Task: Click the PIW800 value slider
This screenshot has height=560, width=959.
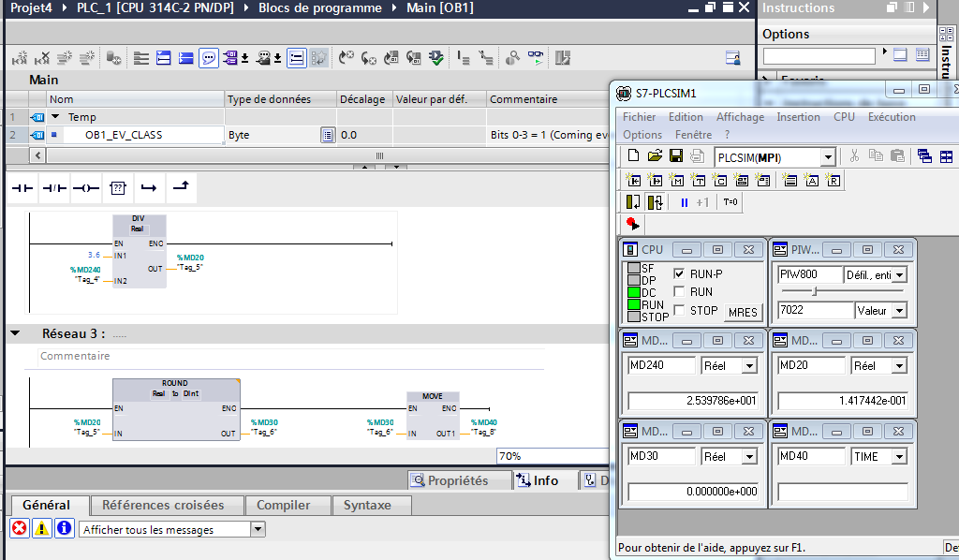Action: (x=815, y=291)
